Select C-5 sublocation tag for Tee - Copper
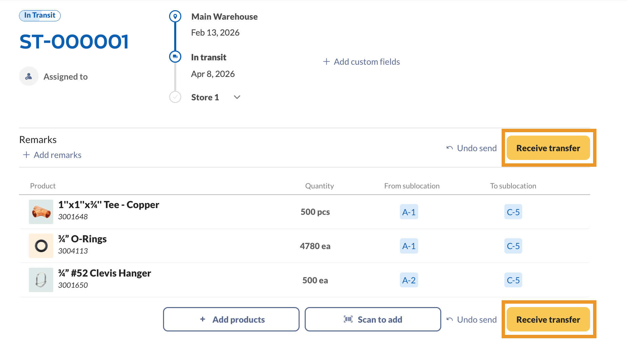627x364 pixels. tap(513, 212)
